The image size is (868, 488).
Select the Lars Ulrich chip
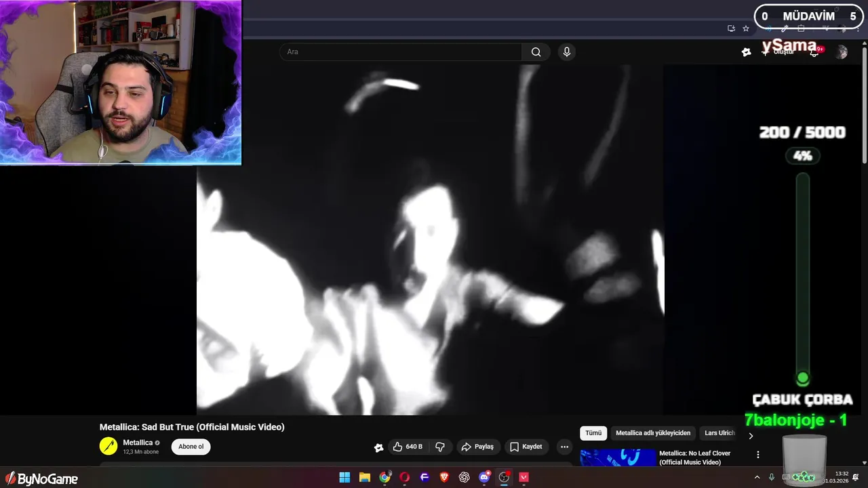719,433
